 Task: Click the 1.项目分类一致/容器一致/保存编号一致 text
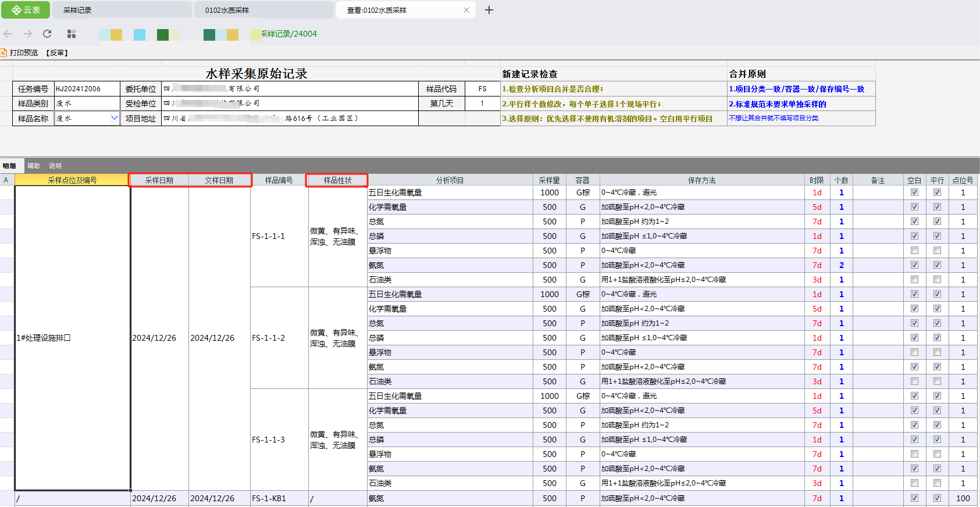pos(797,89)
